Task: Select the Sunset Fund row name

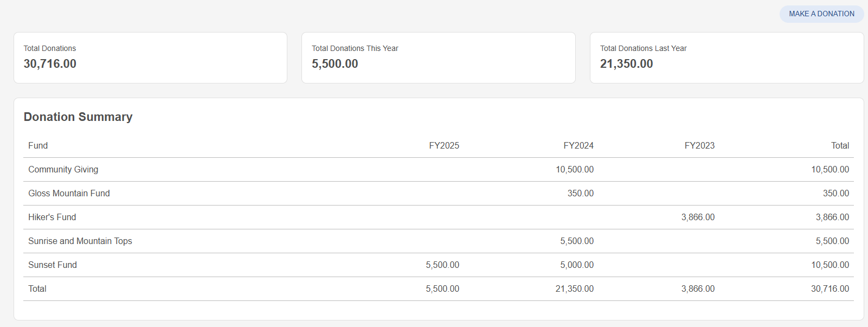Action: point(53,265)
